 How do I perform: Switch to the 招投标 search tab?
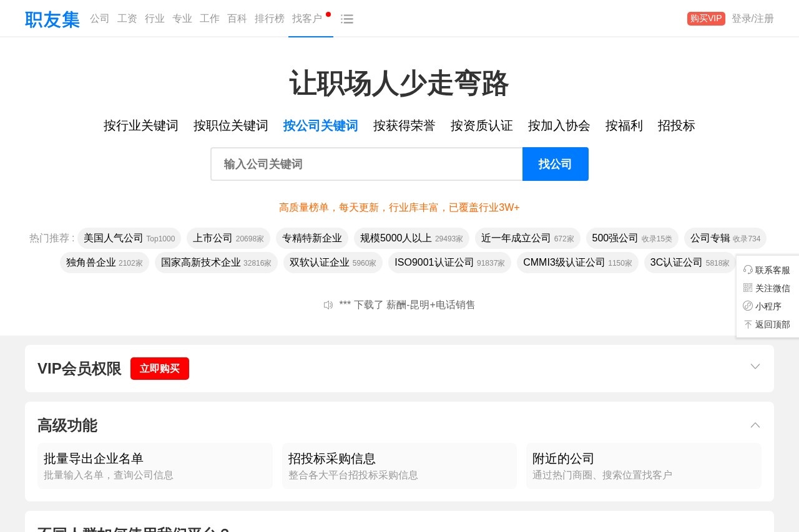[677, 125]
